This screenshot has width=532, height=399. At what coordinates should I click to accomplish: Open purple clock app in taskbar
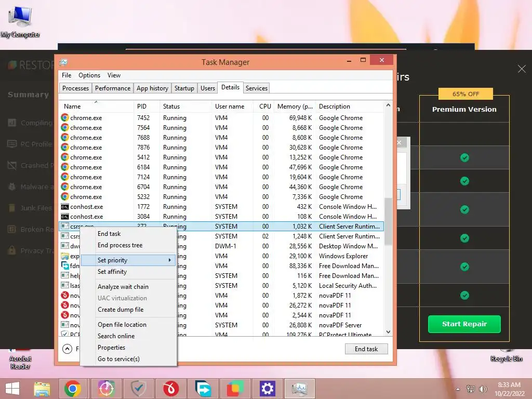tap(106, 389)
